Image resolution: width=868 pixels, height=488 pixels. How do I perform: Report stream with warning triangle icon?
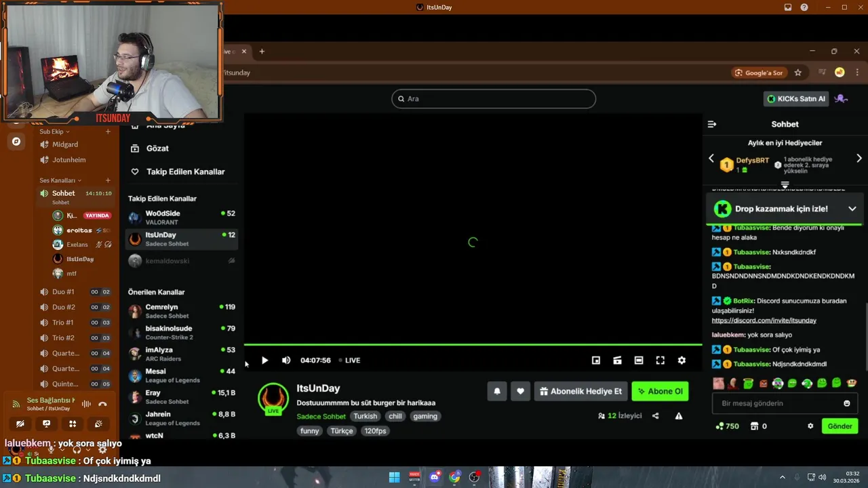click(679, 416)
